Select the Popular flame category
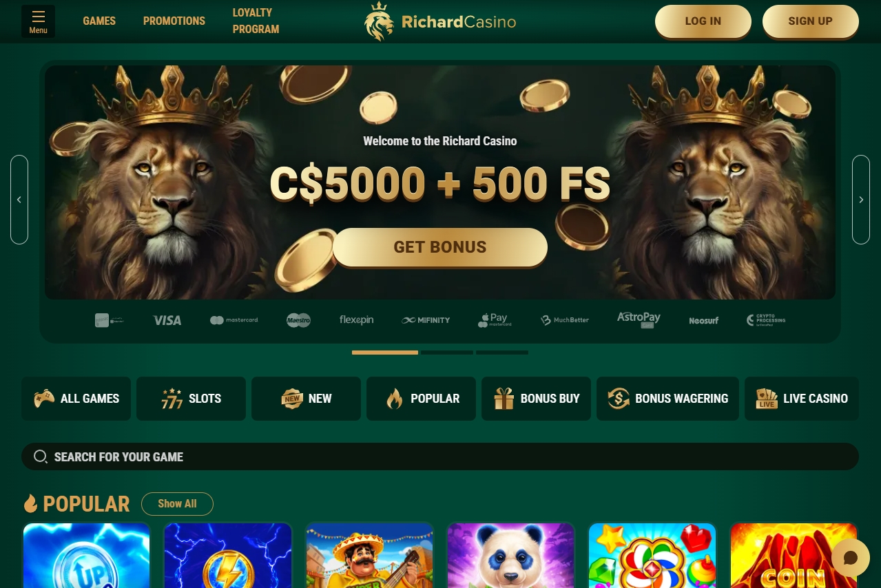The width and height of the screenshot is (881, 588). (x=421, y=399)
